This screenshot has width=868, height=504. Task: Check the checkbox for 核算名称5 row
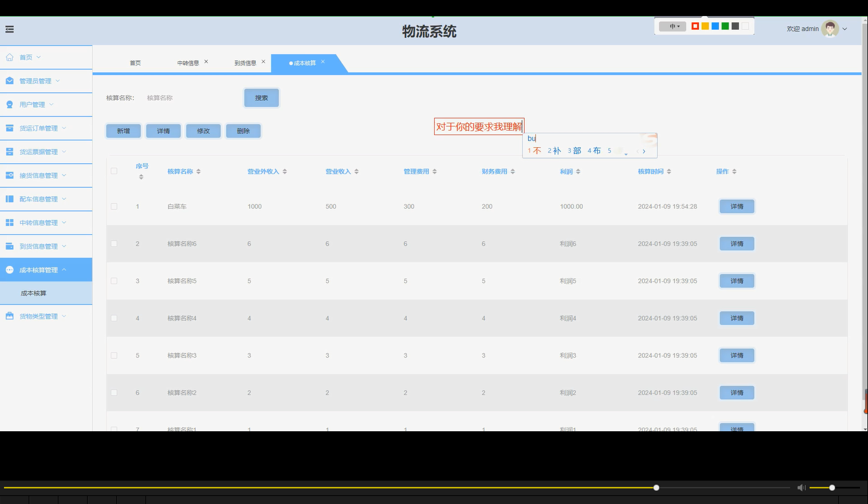pyautogui.click(x=113, y=281)
